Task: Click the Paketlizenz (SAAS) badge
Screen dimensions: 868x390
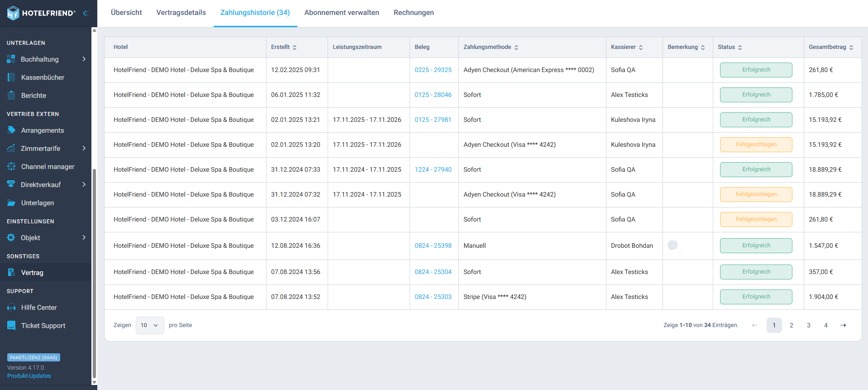Action: (x=33, y=357)
